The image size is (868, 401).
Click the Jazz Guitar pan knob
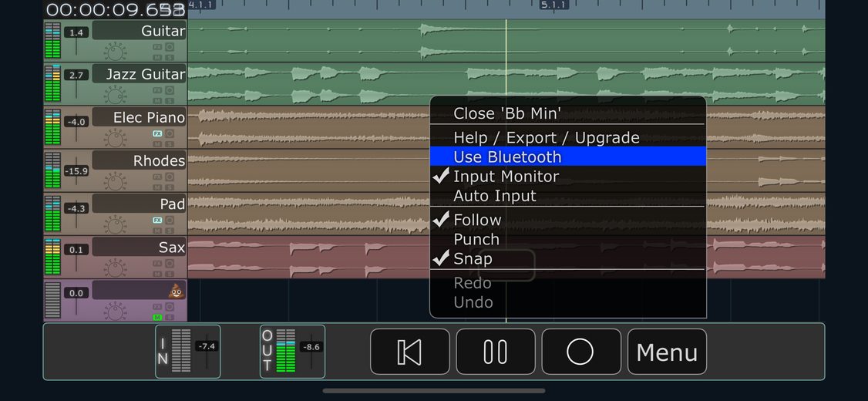coord(115,96)
